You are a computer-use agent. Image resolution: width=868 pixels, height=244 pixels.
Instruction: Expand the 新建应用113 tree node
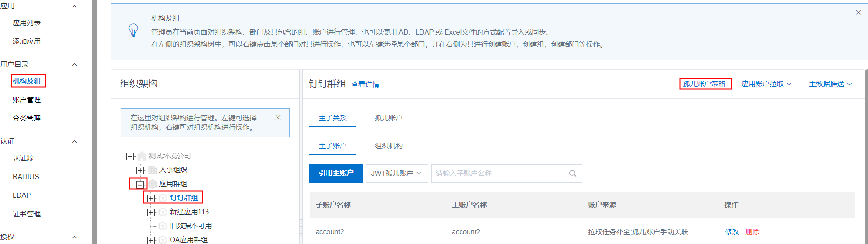pyautogui.click(x=150, y=212)
